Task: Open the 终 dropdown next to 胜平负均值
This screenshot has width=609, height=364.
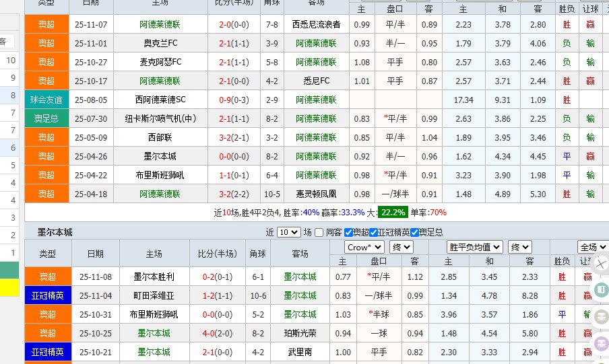Action: coord(519,247)
